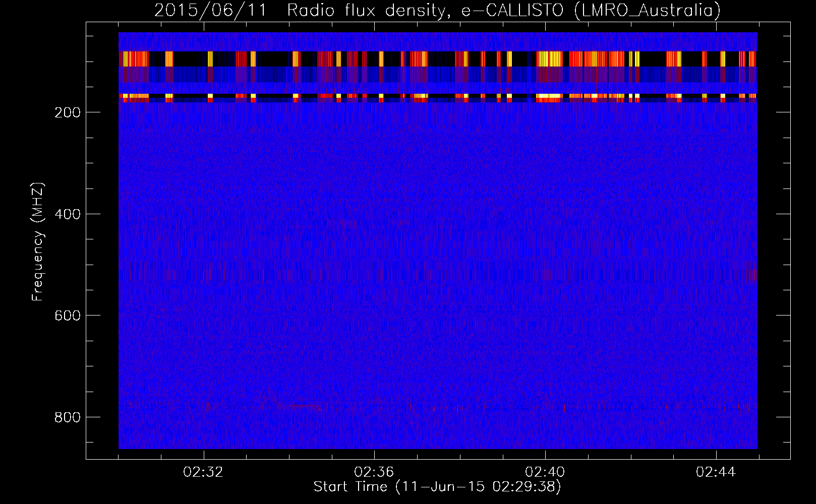Image resolution: width=816 pixels, height=504 pixels.
Task: Click the 200 frequency tick label
Action: click(x=67, y=112)
